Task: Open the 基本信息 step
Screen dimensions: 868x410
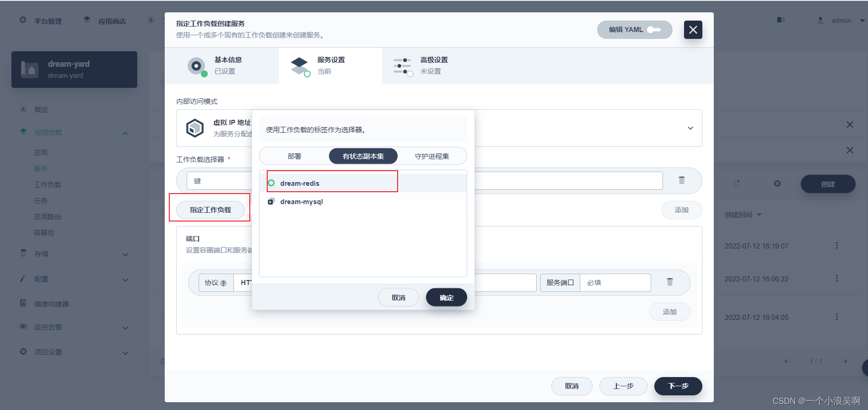Action: coord(222,66)
